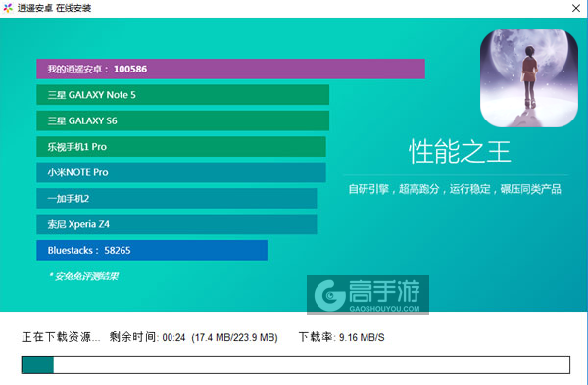The height and width of the screenshot is (385, 588).
Task: Click the 剩余时间 00:24 readout
Action: click(x=147, y=337)
